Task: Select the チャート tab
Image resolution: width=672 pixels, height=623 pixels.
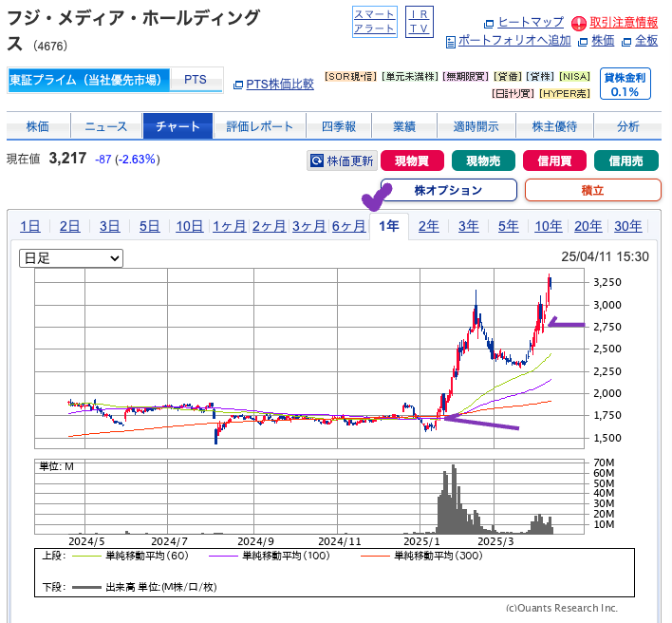Action: [x=177, y=126]
